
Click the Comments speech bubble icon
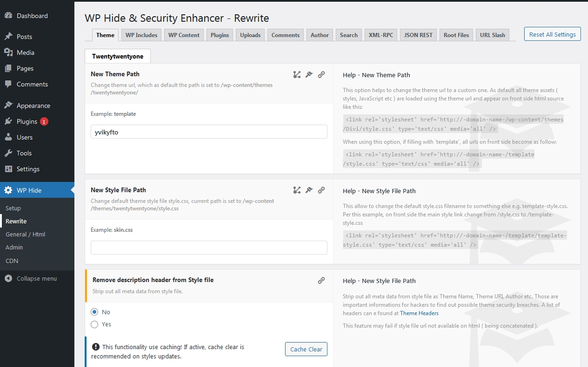tap(8, 84)
